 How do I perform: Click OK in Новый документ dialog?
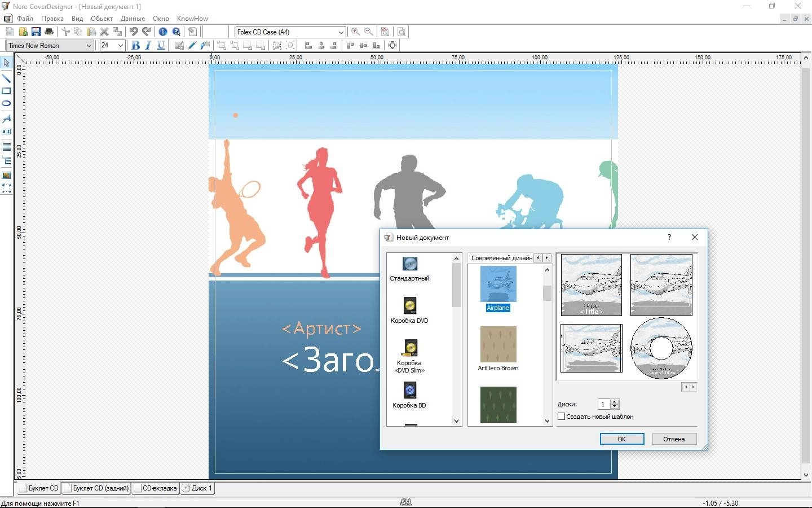coord(621,439)
